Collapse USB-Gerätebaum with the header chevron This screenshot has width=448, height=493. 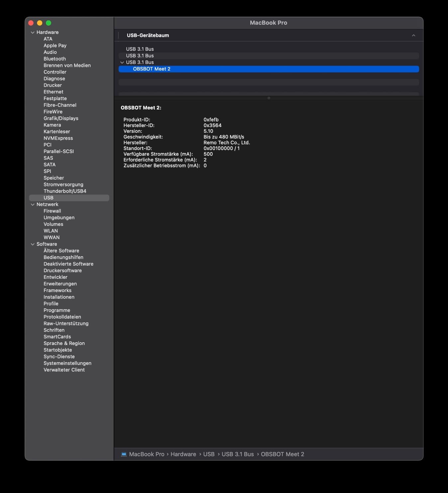413,35
